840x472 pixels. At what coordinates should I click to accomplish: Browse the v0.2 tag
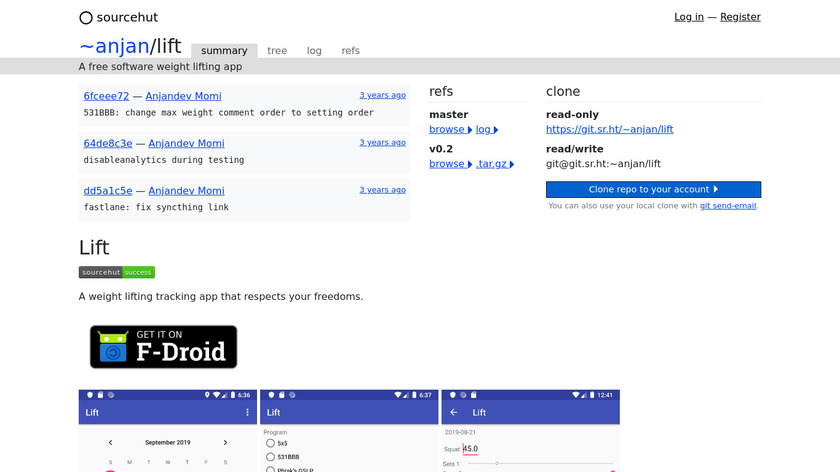[451, 163]
